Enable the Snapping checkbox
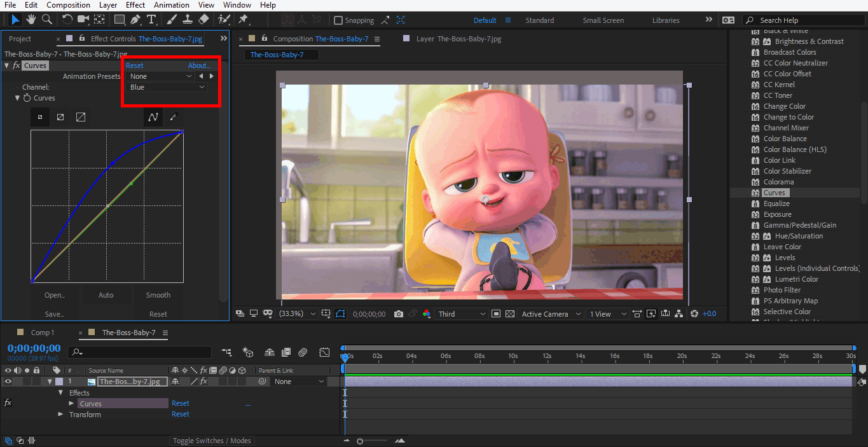This screenshot has width=868, height=447. pyautogui.click(x=338, y=20)
